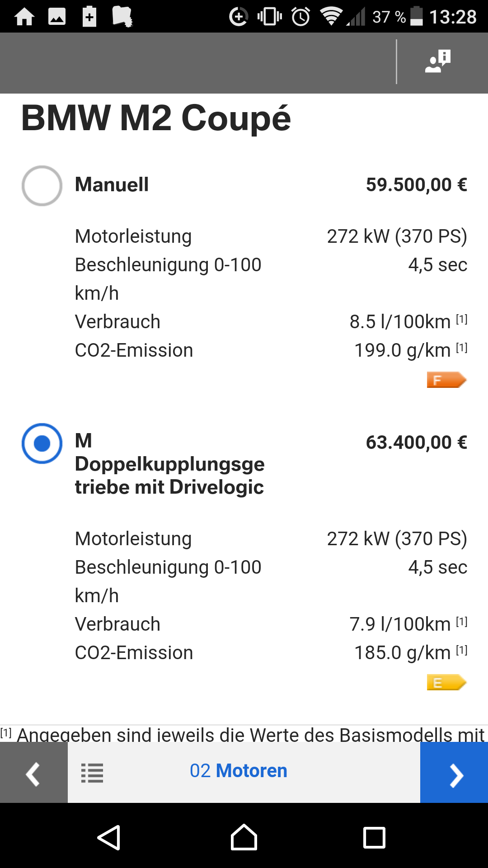Open the 02 Motoren step selector

point(239,771)
